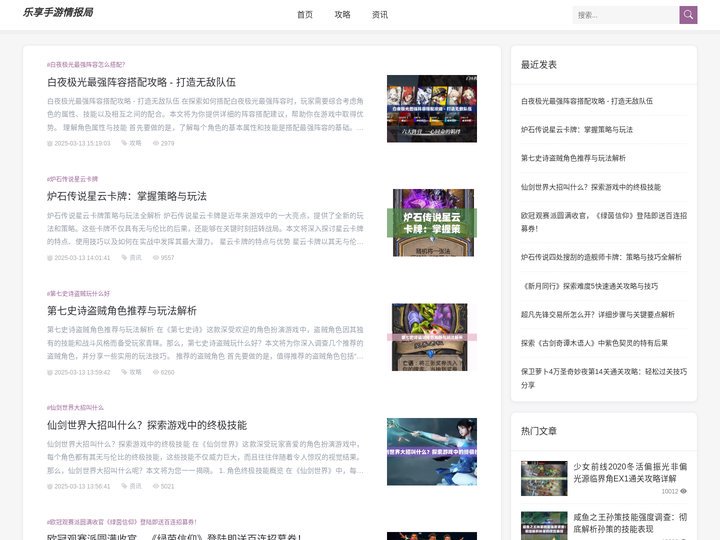Click the eye views icon showing 6260

coord(156,372)
